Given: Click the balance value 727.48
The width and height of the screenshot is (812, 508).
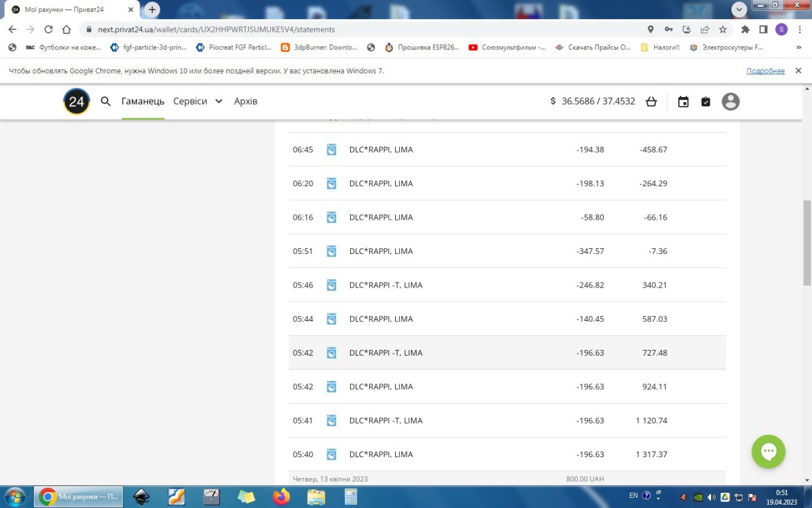Looking at the screenshot, I should coord(655,353).
